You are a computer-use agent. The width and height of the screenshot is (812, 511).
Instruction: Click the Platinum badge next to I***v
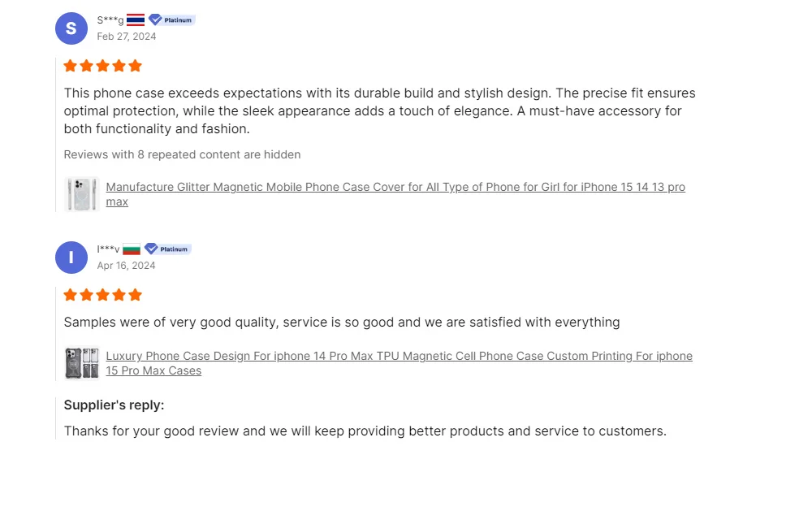click(x=168, y=249)
